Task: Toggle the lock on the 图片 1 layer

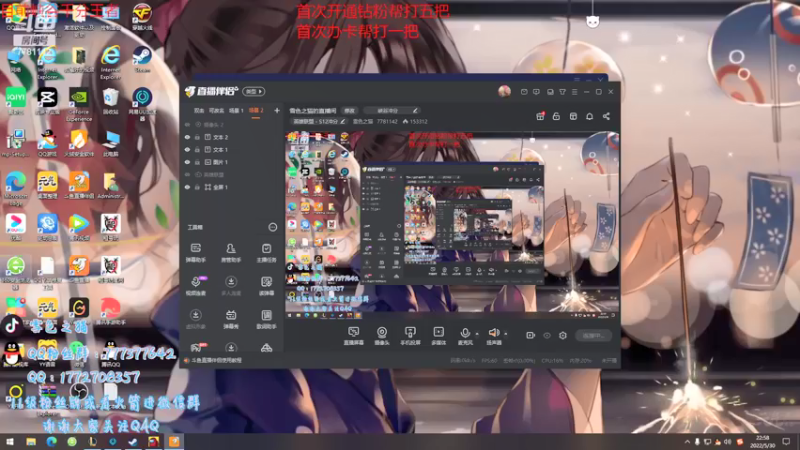Action: click(x=197, y=162)
